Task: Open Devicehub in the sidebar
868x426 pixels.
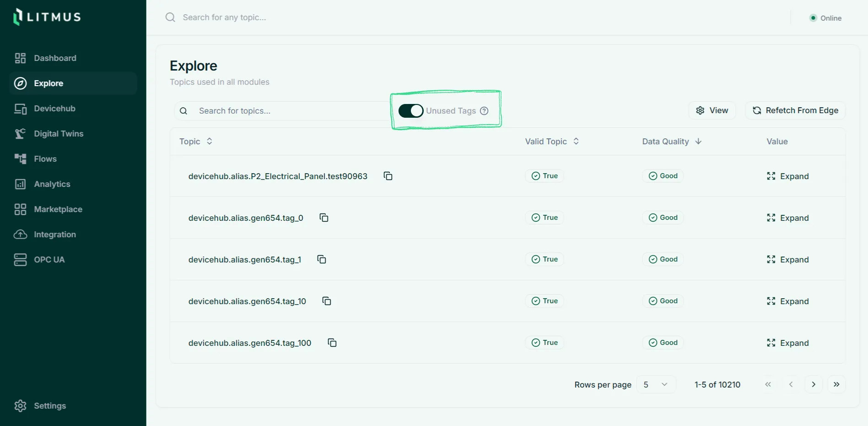Action: pos(73,109)
